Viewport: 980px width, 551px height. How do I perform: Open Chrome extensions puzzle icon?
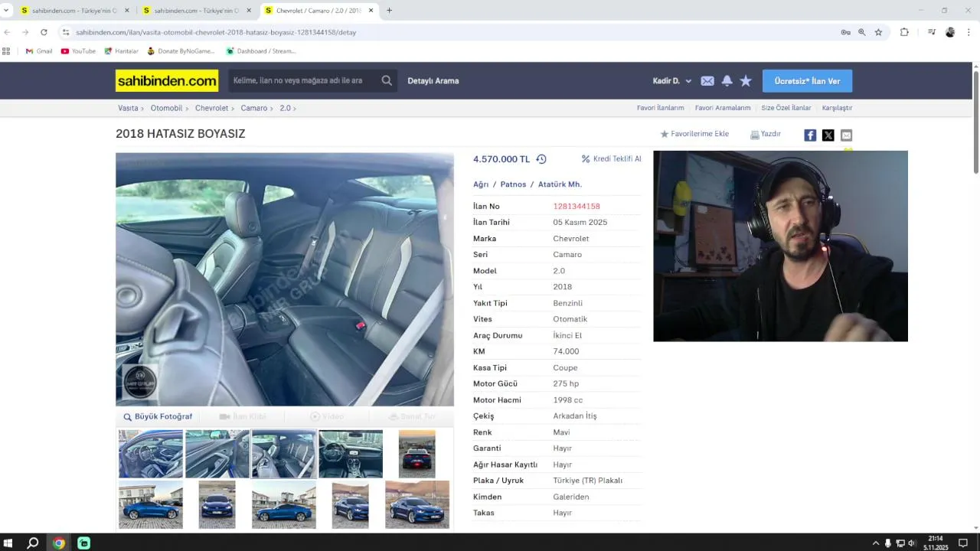[x=904, y=32]
